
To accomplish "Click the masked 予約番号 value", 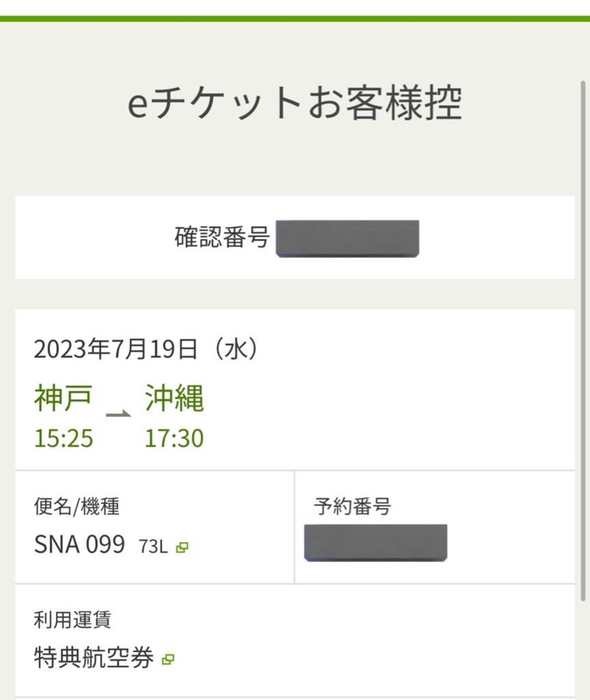I will click(x=376, y=543).
